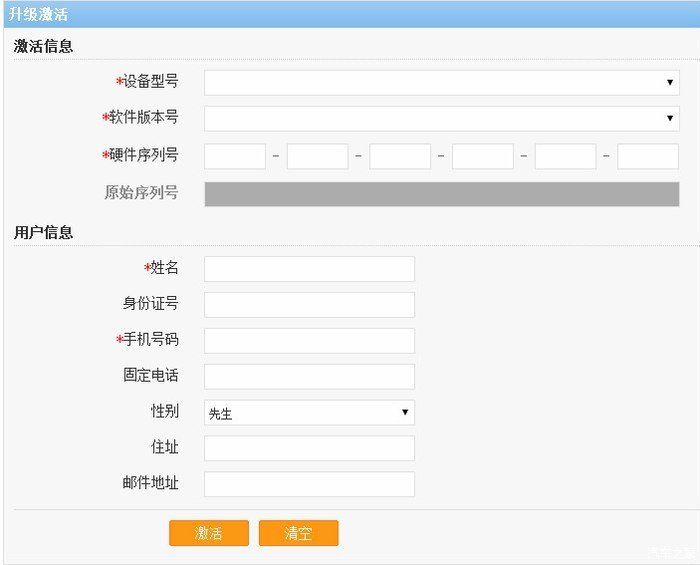Open the 设备型号 dropdown
700x565 pixels.
coord(441,82)
